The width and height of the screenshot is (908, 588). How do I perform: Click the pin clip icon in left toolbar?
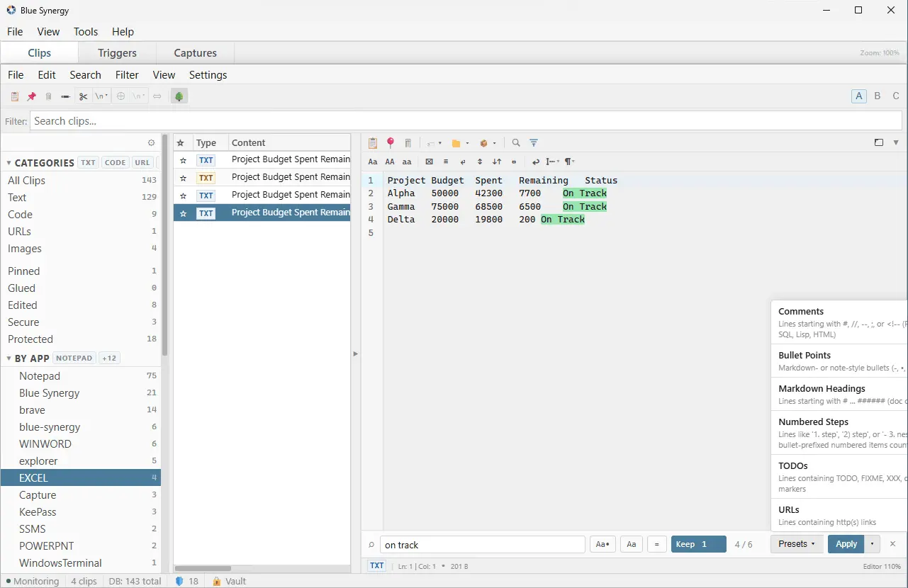31,96
